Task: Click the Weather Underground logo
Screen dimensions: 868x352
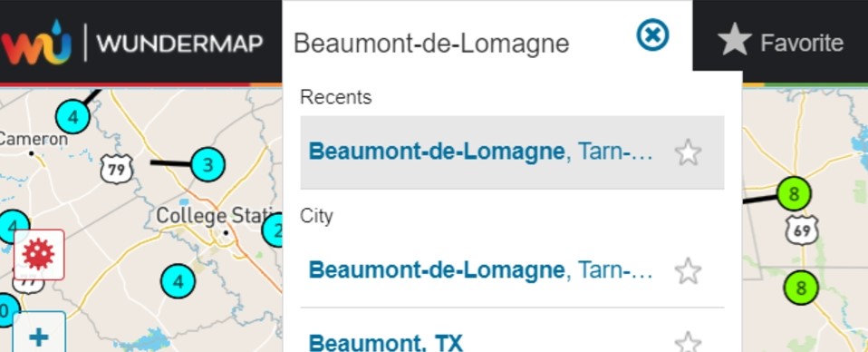Action: coord(36,42)
